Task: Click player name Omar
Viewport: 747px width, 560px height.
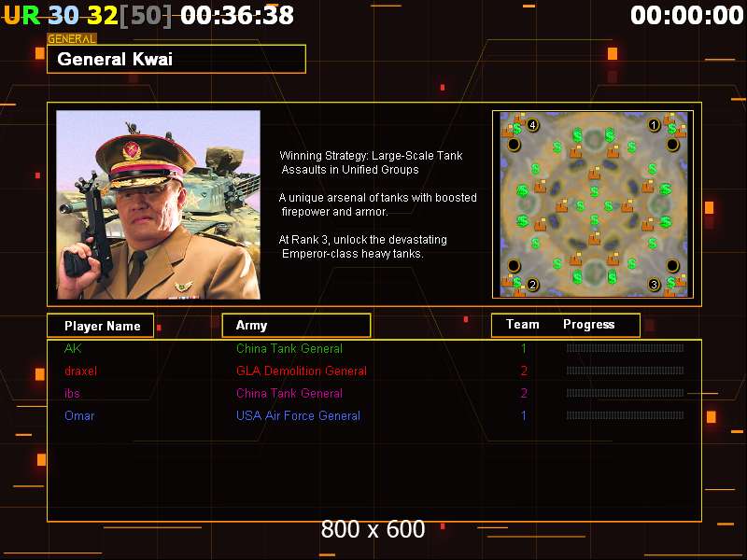Action: click(x=79, y=415)
